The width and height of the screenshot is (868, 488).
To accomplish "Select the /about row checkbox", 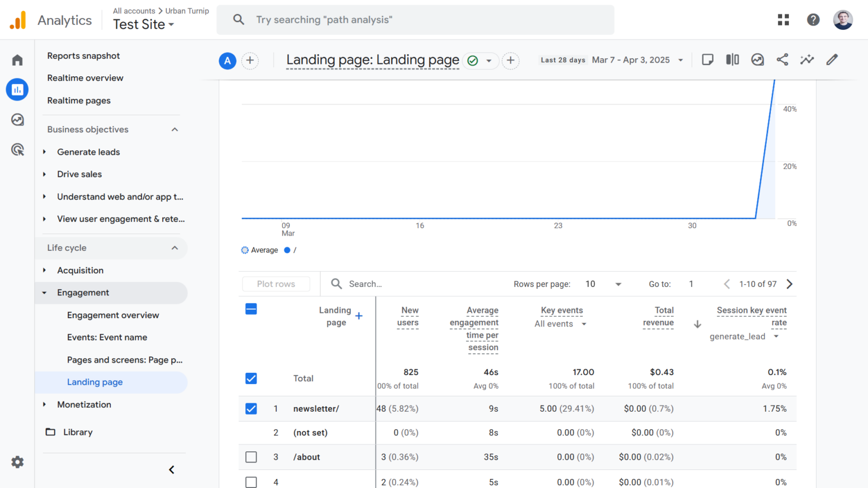I will point(251,457).
